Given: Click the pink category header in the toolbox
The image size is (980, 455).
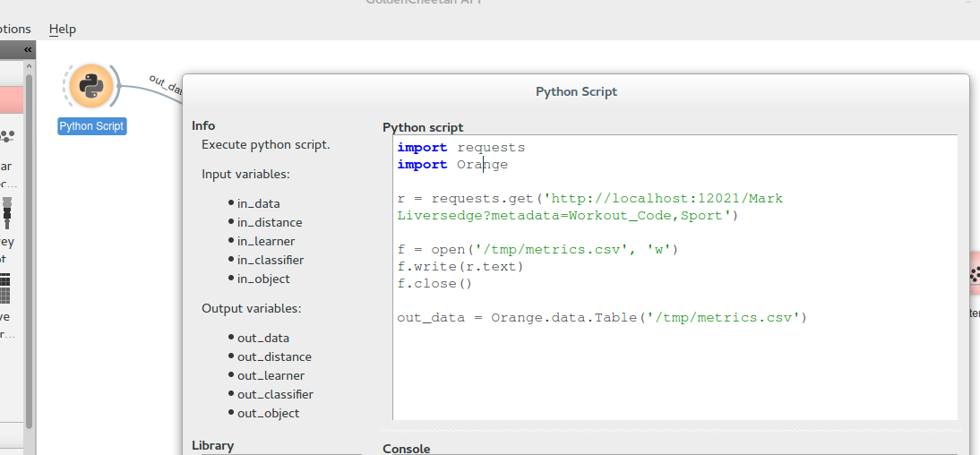Looking at the screenshot, I should pos(11,99).
